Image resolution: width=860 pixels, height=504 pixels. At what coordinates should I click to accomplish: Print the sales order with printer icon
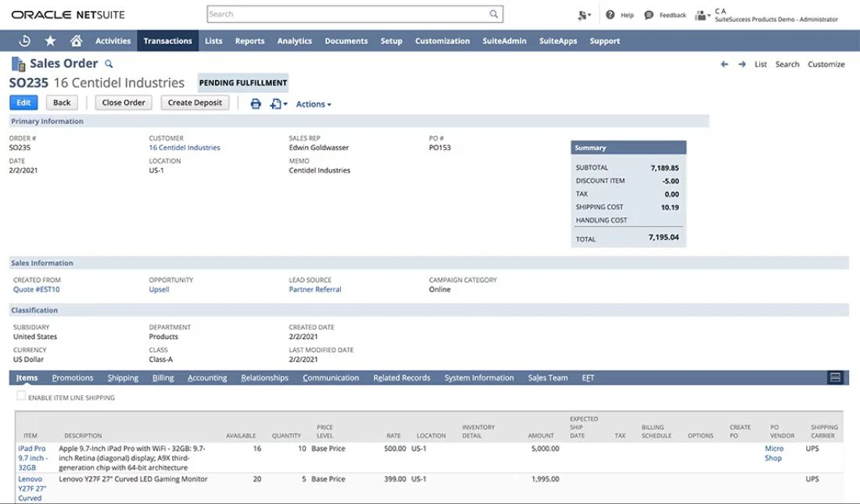point(256,104)
